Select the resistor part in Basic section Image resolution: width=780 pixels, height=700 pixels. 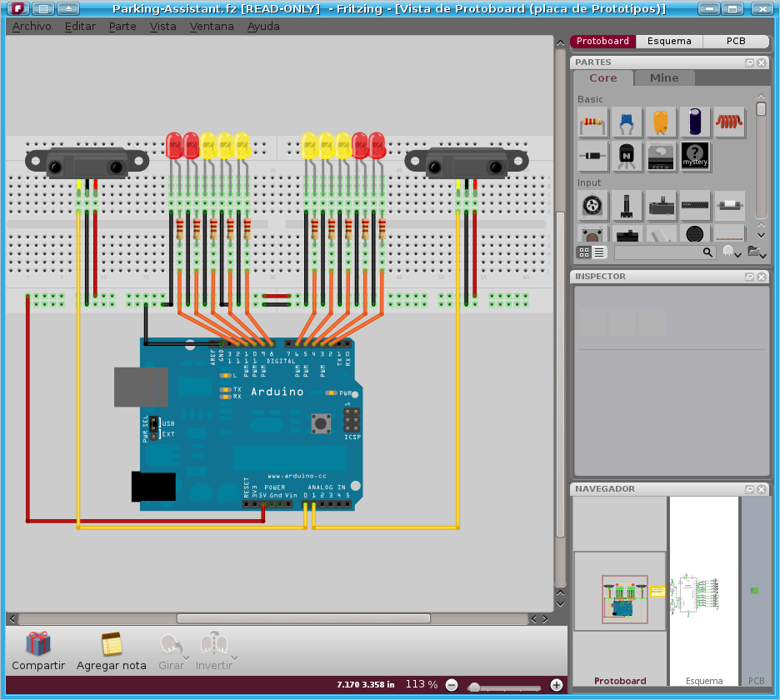592,122
